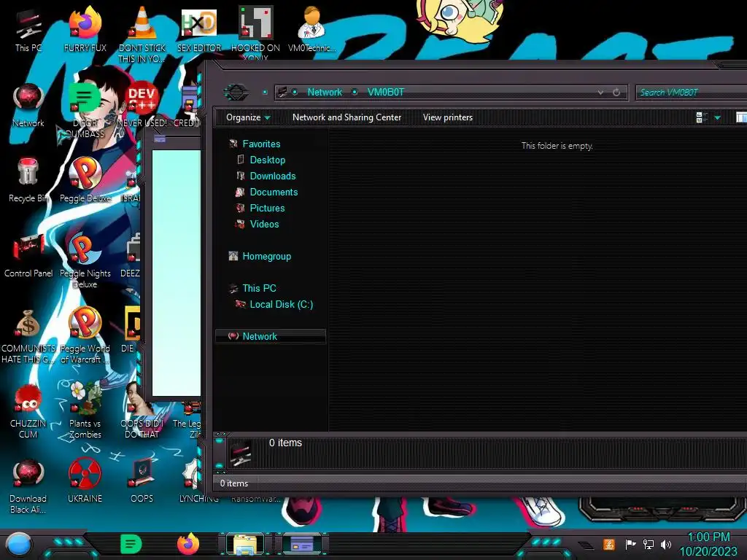Switch to the purple window taskbar button

click(303, 544)
